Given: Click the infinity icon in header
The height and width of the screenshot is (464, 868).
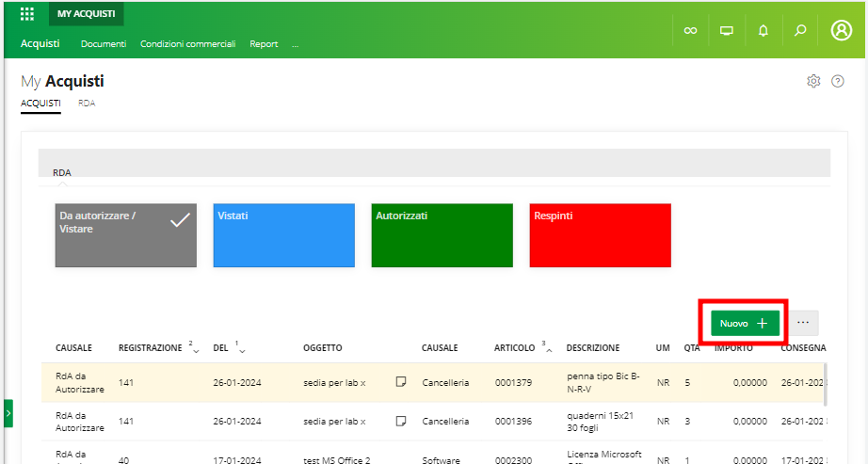Looking at the screenshot, I should pos(690,30).
